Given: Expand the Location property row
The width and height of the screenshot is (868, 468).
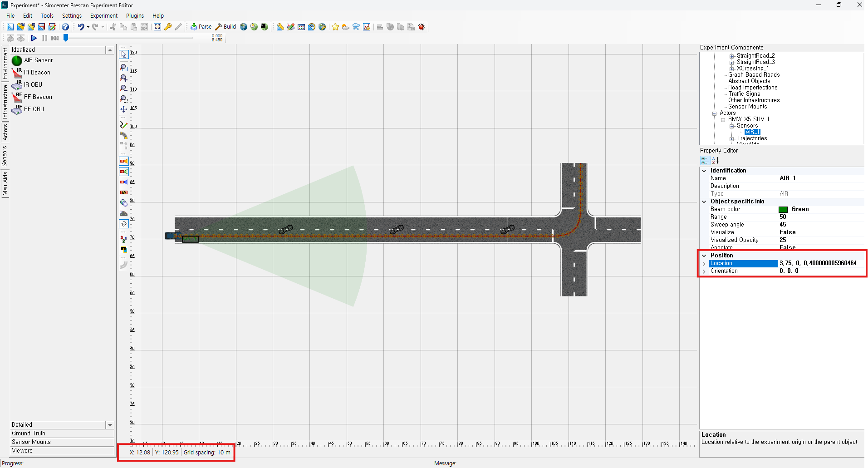Looking at the screenshot, I should click(x=704, y=264).
